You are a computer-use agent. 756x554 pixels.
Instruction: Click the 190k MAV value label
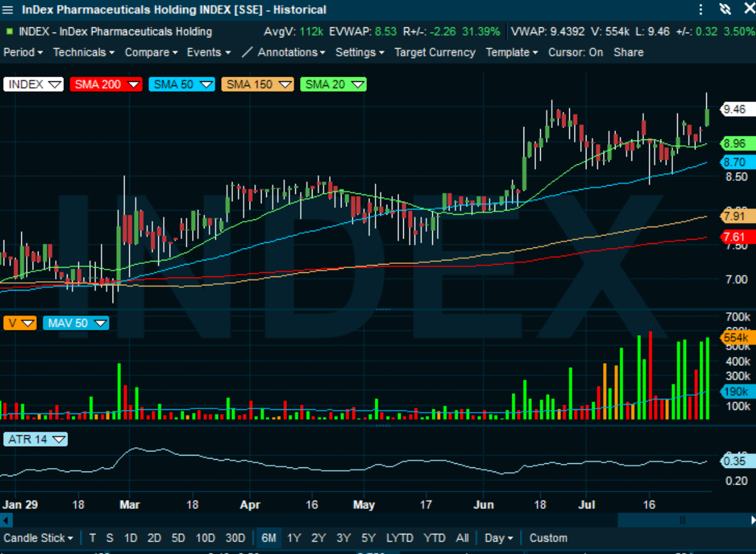[x=737, y=391]
